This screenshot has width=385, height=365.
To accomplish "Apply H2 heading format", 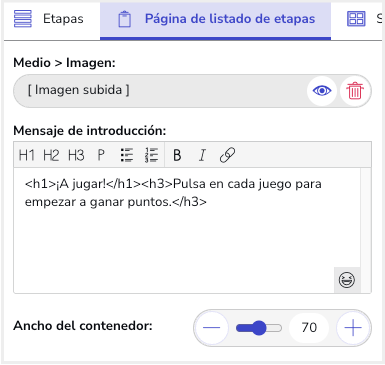I will coord(51,155).
